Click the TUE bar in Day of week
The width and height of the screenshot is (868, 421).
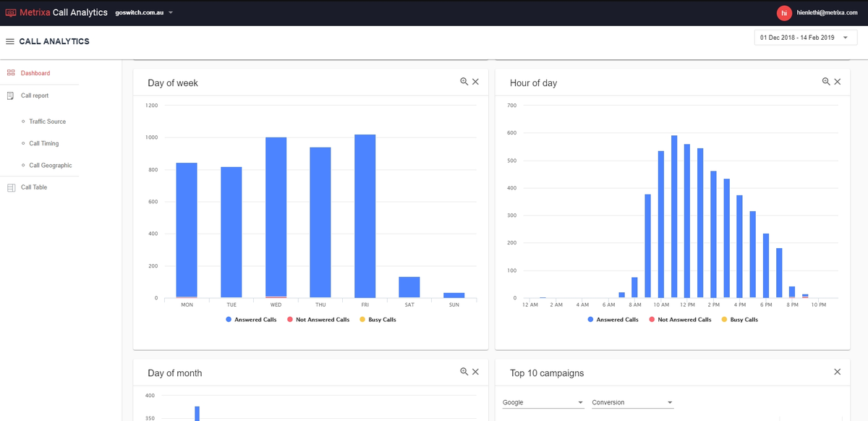point(231,232)
